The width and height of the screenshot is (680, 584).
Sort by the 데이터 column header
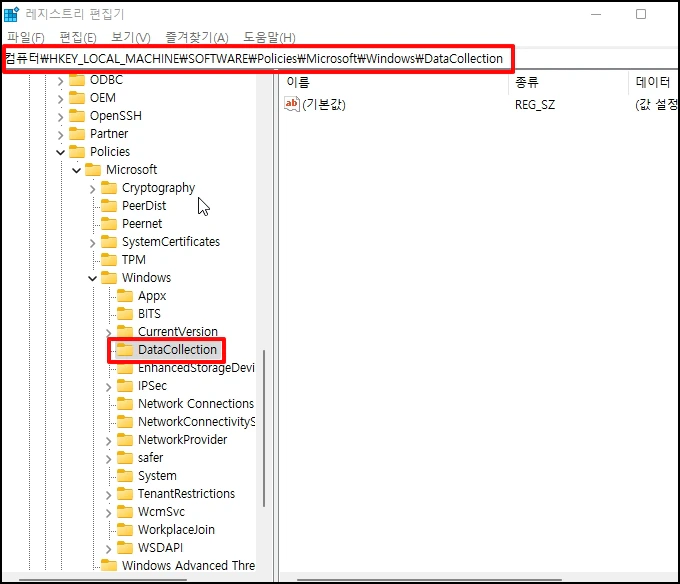pos(654,82)
